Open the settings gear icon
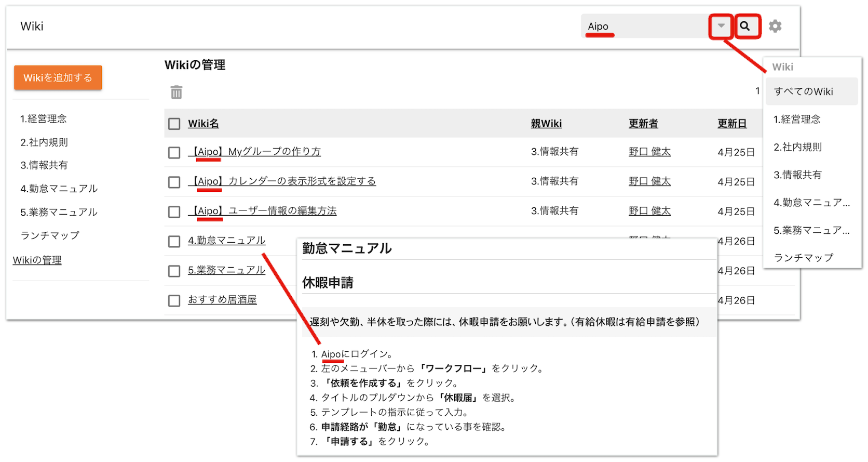The image size is (868, 462). [x=775, y=26]
